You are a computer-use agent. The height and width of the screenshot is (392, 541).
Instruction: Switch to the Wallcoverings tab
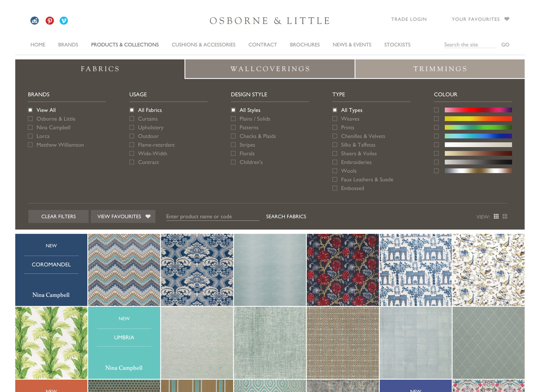[270, 69]
